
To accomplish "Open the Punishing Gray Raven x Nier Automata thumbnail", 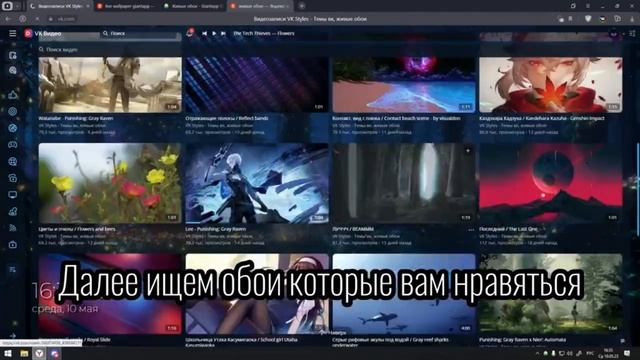I will coord(551,294).
